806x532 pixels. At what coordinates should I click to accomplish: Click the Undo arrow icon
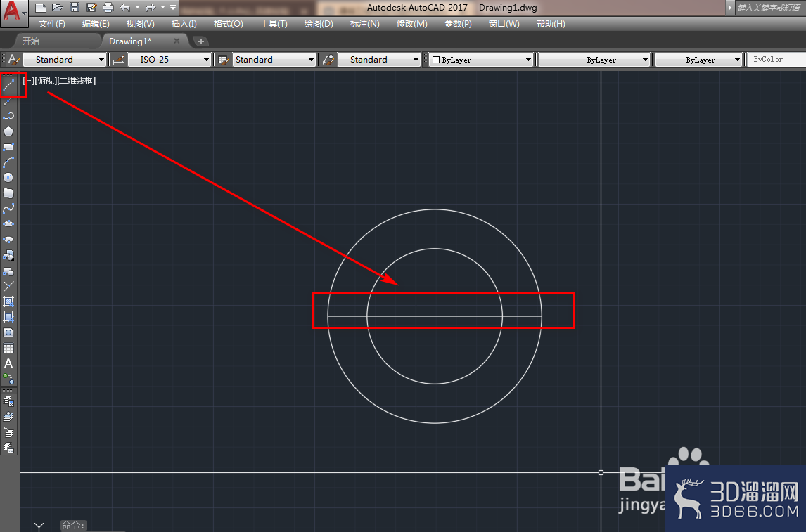point(125,8)
